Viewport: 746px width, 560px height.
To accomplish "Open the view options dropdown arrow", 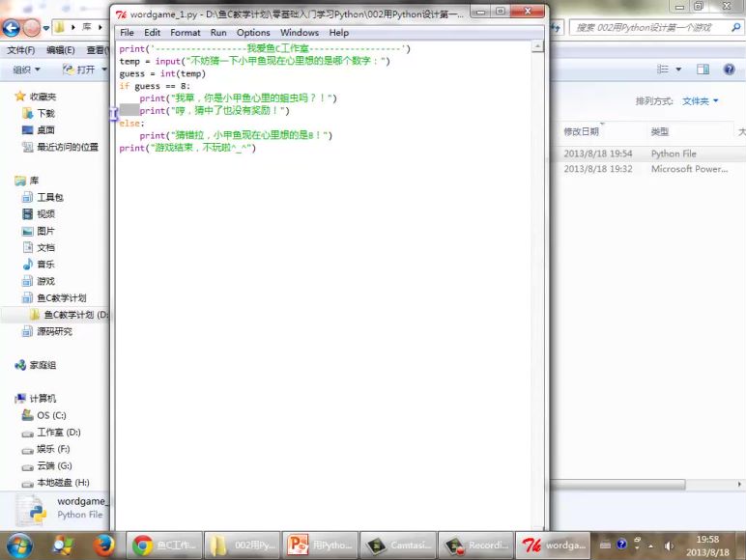I will (678, 70).
